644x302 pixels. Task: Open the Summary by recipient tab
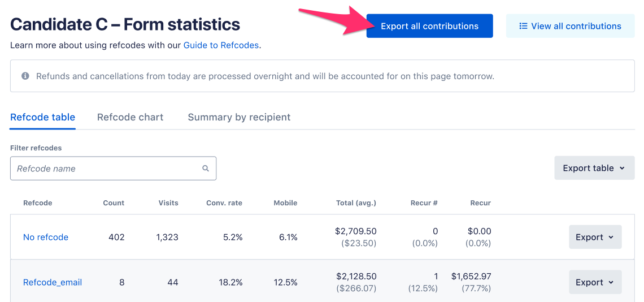[239, 118]
